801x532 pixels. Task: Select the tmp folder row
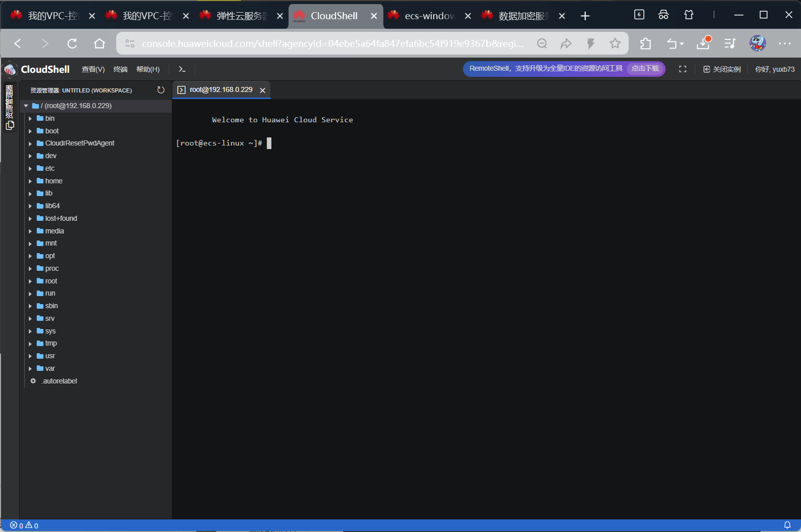click(x=96, y=344)
